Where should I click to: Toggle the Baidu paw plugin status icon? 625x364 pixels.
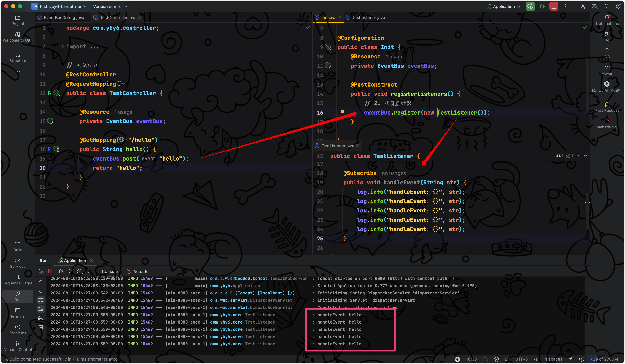496,359
